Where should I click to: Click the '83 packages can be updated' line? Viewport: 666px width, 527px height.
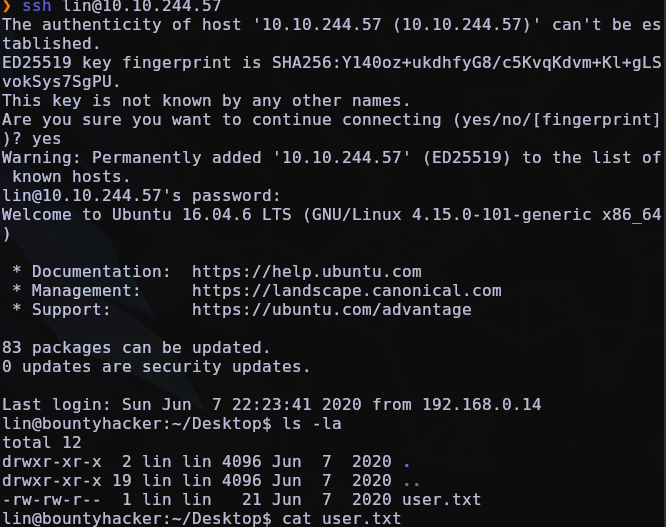coord(136,347)
